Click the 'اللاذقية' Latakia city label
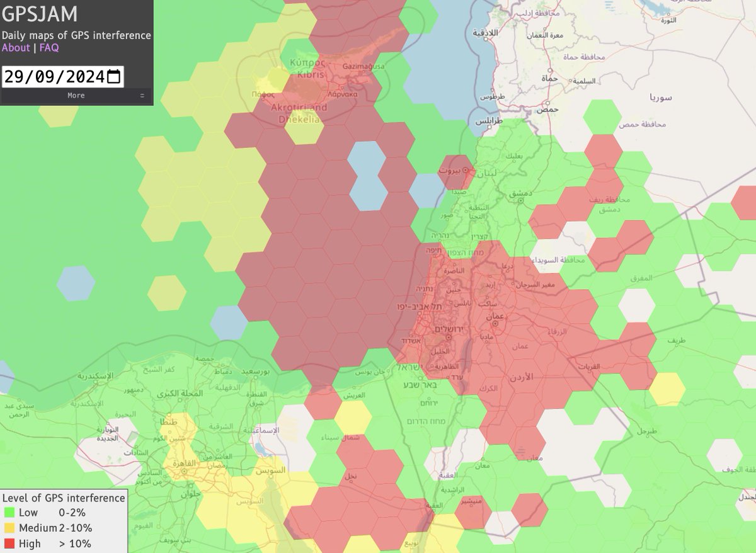 (x=486, y=32)
